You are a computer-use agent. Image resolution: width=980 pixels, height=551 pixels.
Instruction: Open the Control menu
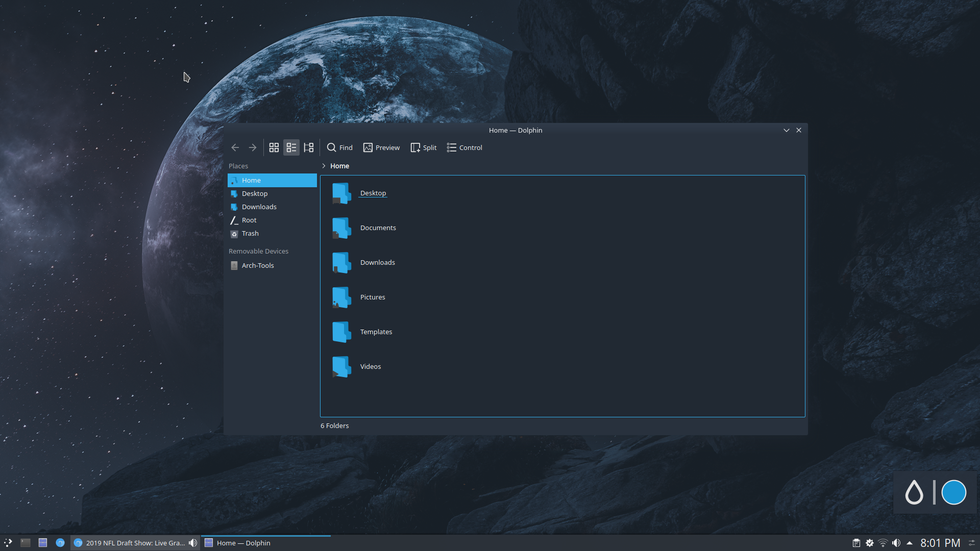[x=463, y=147]
